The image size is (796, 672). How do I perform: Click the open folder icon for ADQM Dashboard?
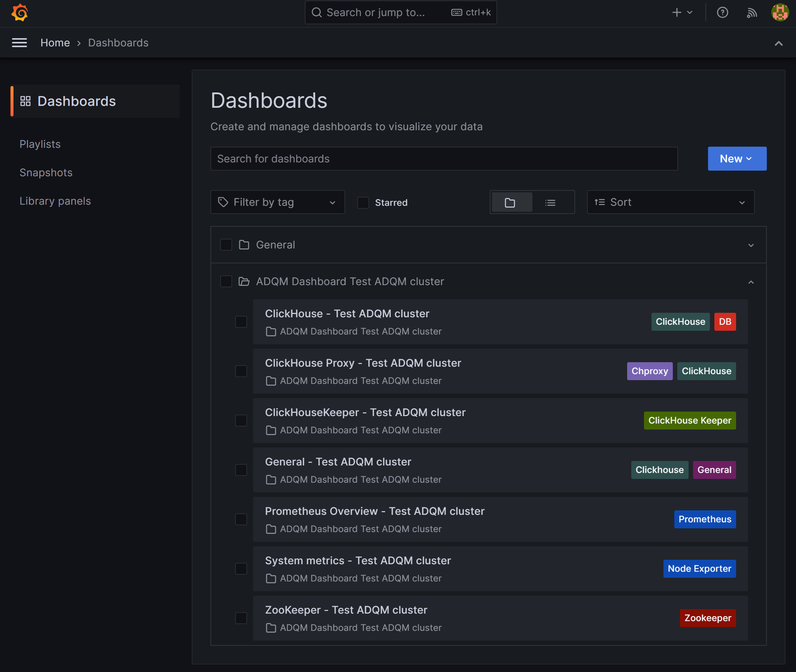pyautogui.click(x=244, y=281)
